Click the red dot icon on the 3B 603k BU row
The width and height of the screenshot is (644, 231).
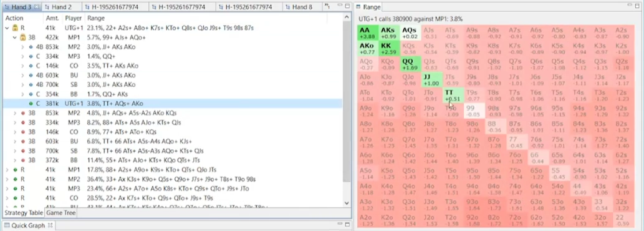pyautogui.click(x=24, y=141)
